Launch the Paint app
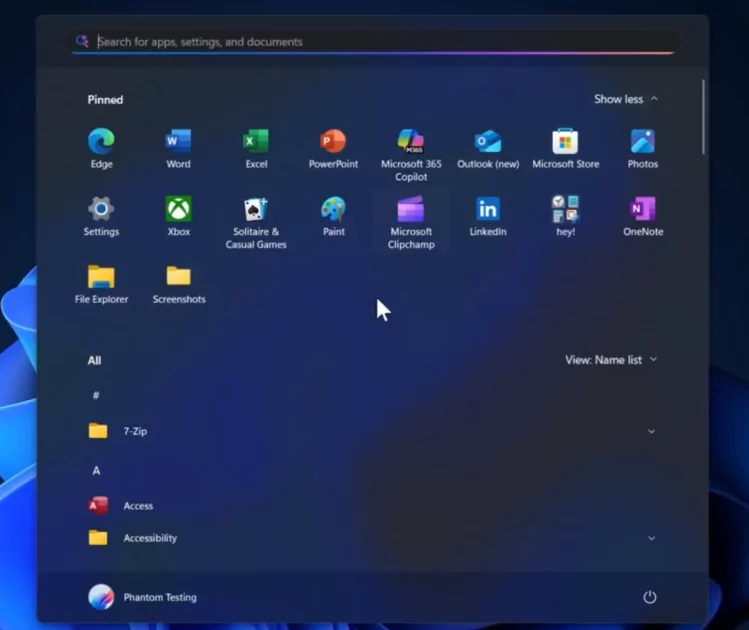The image size is (749, 630). point(333,216)
